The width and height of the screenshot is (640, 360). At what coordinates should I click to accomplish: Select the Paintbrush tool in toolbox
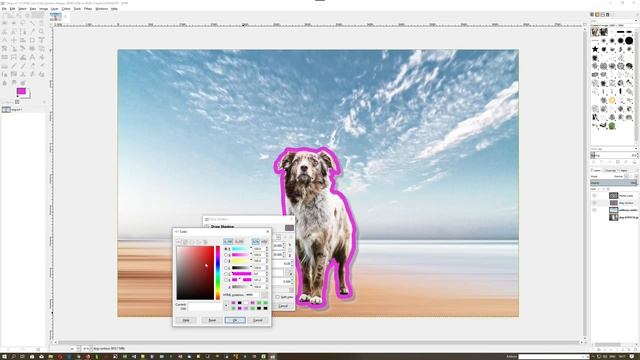(23, 66)
